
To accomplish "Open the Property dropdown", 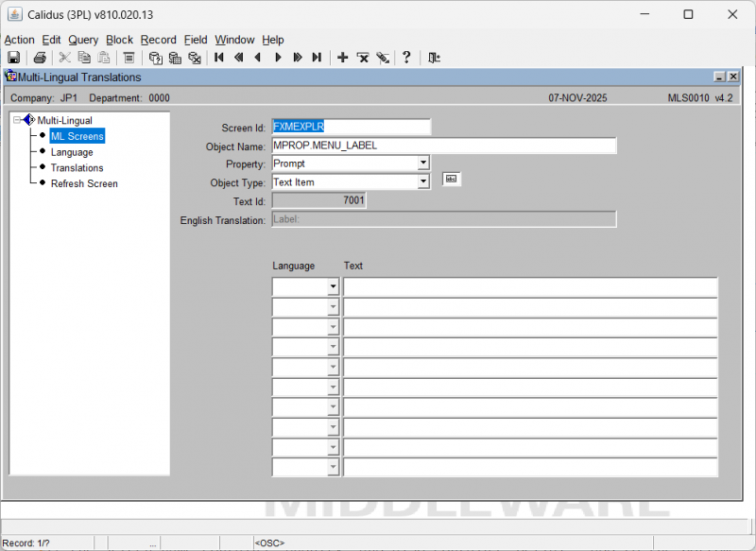I will coord(423,164).
